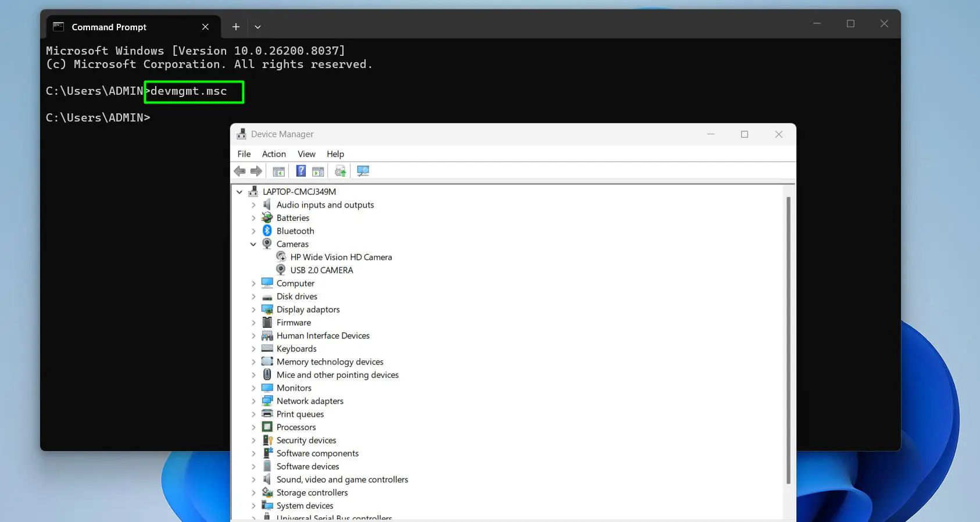Open the Command Prompt tab dropdown arrow
980x522 pixels.
pos(257,27)
